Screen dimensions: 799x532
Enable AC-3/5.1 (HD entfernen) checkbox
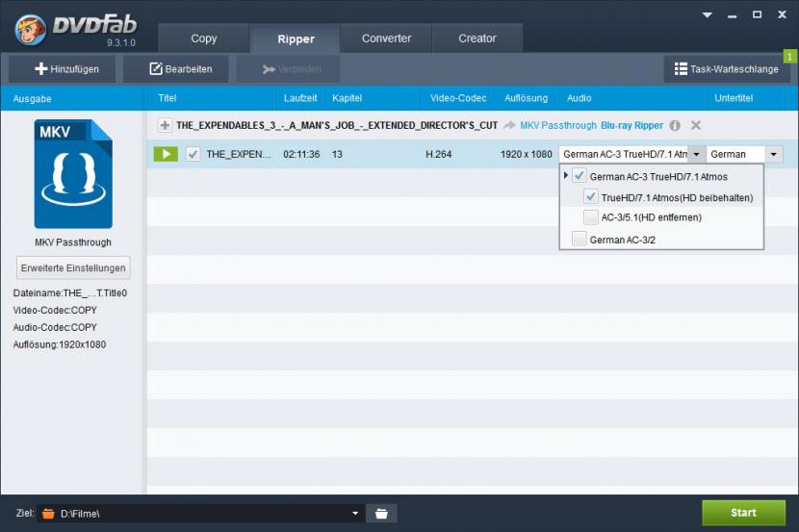[591, 217]
